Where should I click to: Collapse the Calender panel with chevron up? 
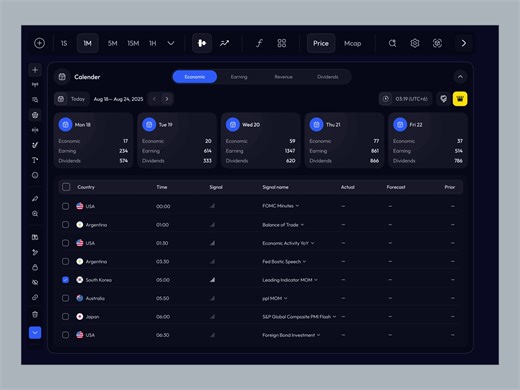click(460, 77)
